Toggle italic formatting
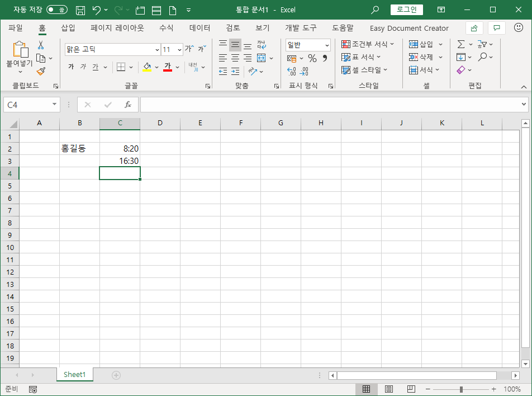The width and height of the screenshot is (532, 396). click(x=83, y=67)
